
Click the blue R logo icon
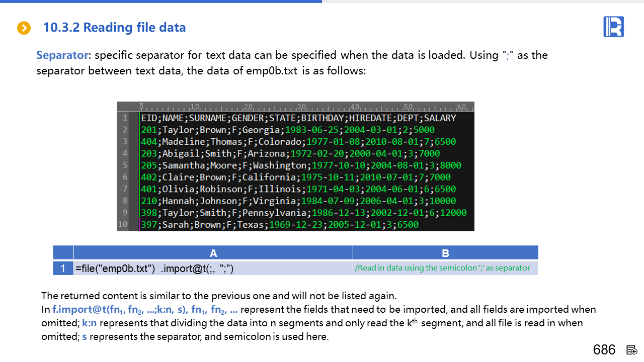[x=613, y=27]
